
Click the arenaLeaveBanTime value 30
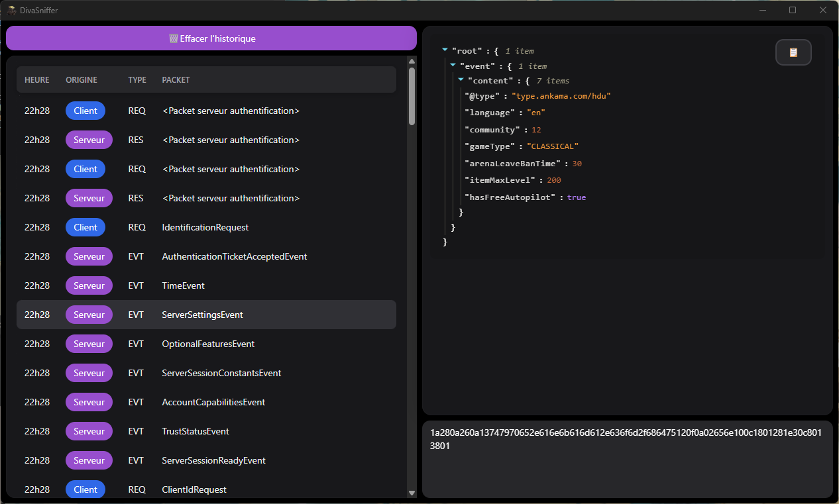point(577,164)
